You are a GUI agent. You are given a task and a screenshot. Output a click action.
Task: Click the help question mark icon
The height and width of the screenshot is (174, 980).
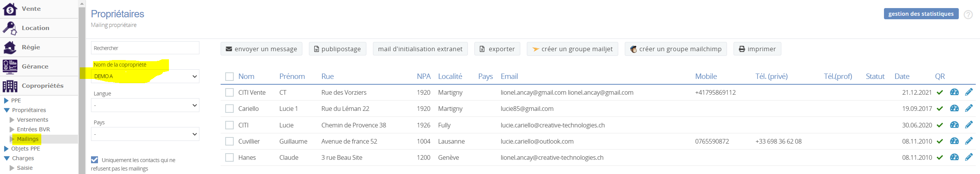click(x=968, y=15)
